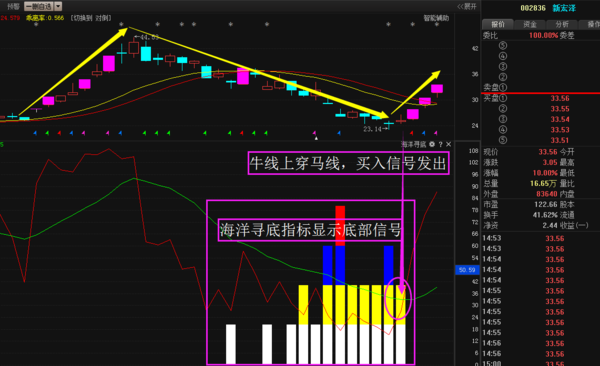600x366 pixels.
Task: Open the 分析 tab
Action: (x=562, y=25)
